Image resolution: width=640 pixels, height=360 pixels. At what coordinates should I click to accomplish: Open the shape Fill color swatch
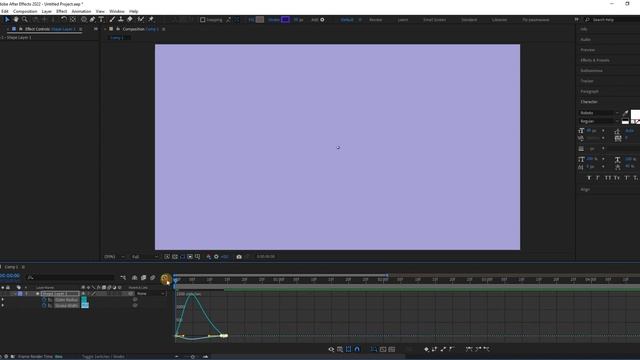coord(260,20)
